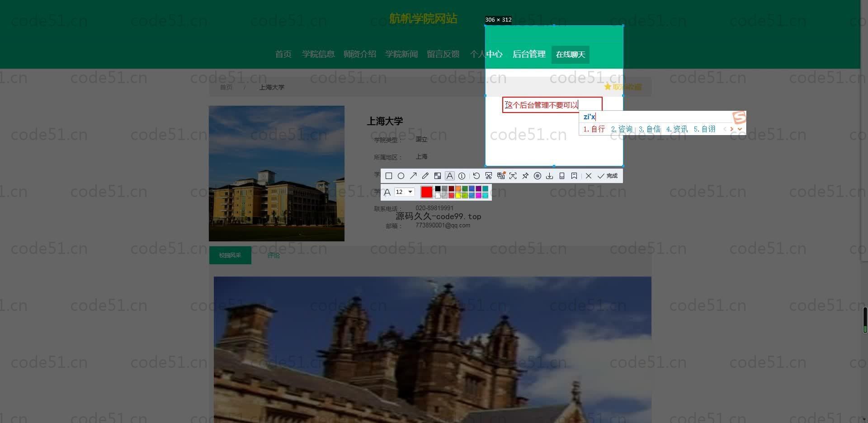Pick the black color swatch
The width and height of the screenshot is (868, 423).
[438, 188]
